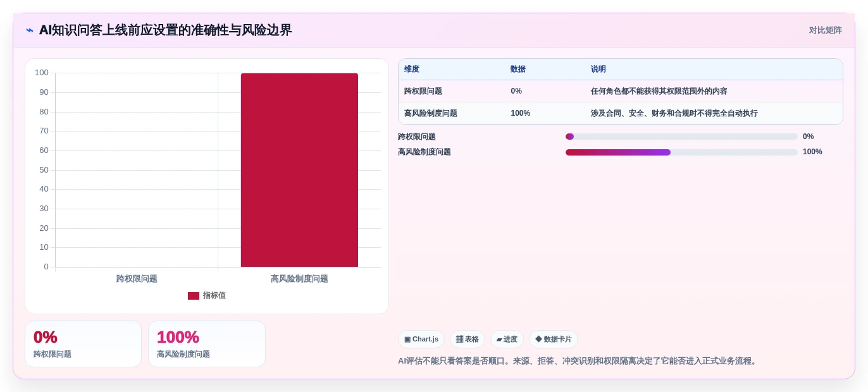Click the 跨权限问题 progress bar

[x=681, y=137]
